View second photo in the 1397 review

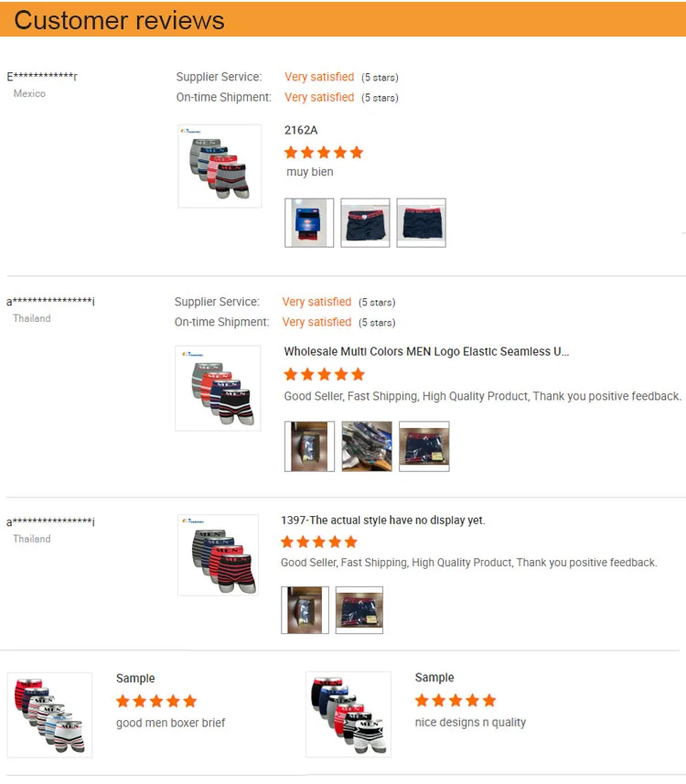[359, 610]
